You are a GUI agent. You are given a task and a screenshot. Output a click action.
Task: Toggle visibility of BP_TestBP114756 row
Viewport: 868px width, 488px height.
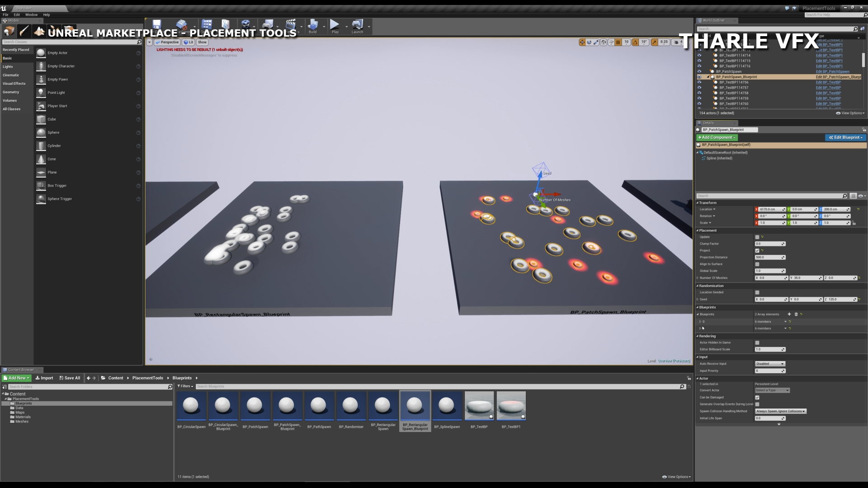(x=699, y=82)
